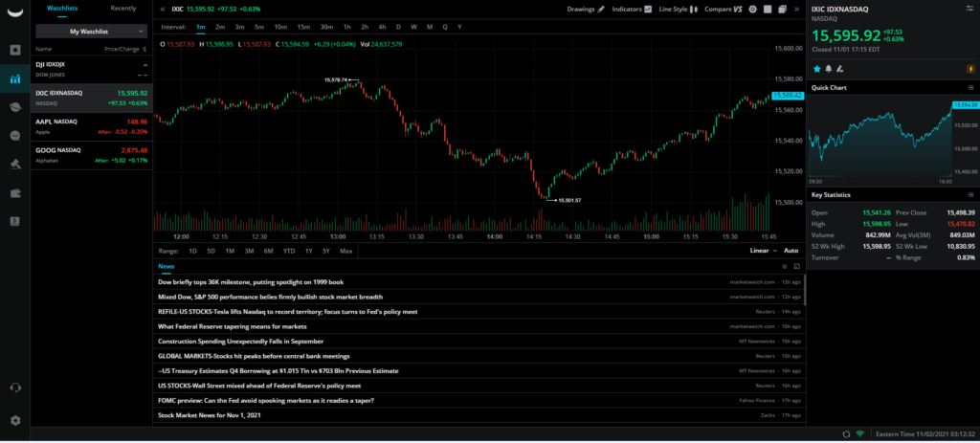
Task: Select the 5m interval
Action: [258, 27]
